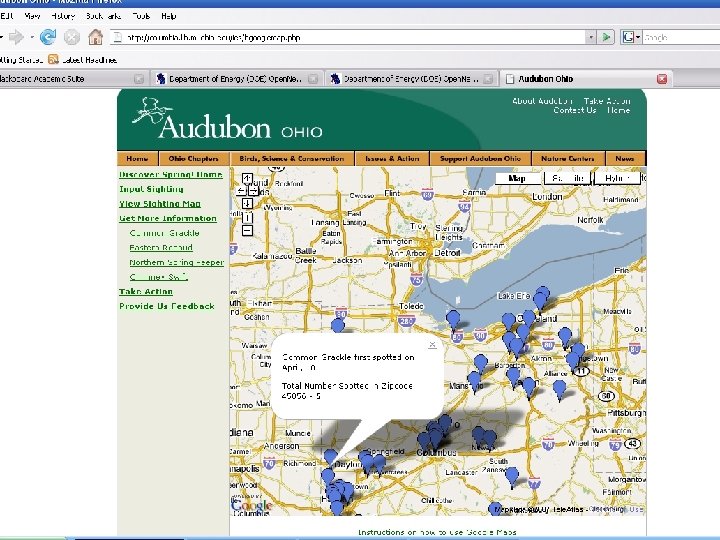Go to Firefox home page icon
The image size is (720, 540).
point(96,37)
